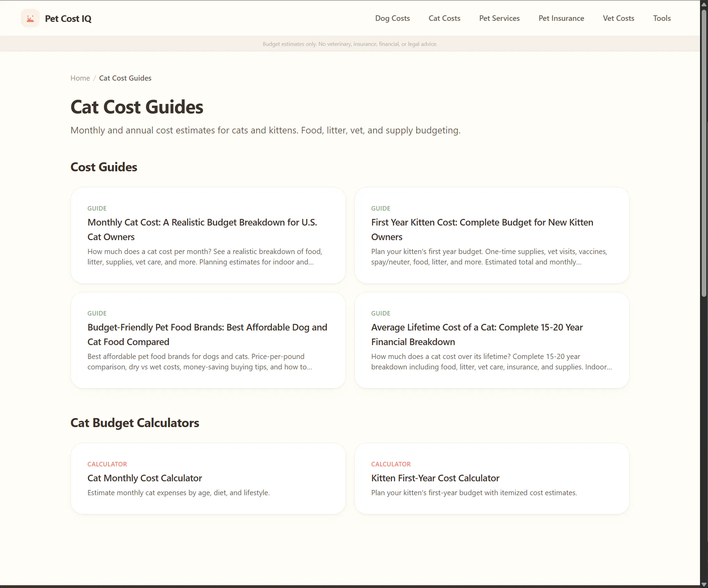Click the Cat Cost Guides main heading

pyautogui.click(x=137, y=107)
